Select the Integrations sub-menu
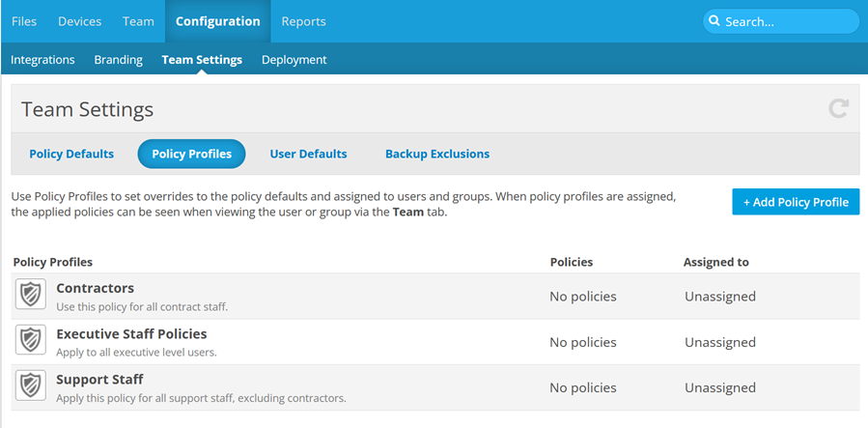The image size is (868, 428). (x=42, y=59)
